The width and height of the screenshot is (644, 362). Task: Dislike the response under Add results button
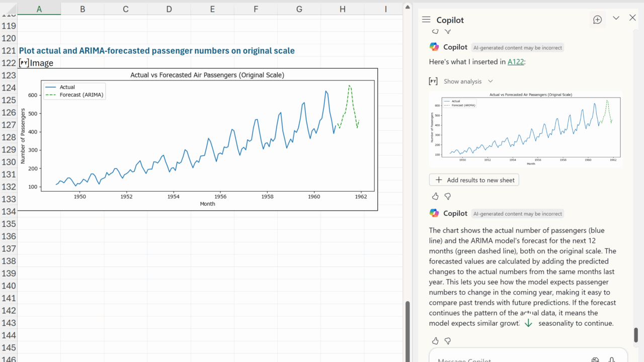[x=447, y=196]
